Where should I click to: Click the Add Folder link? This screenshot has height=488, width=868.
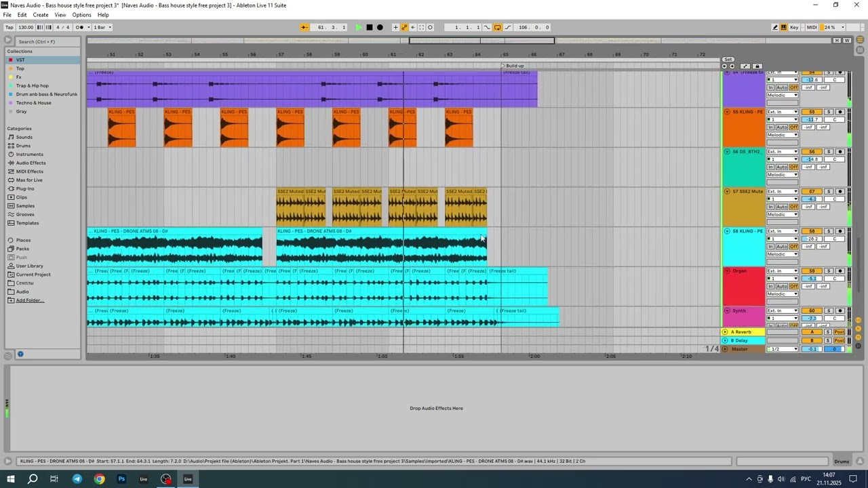30,300
